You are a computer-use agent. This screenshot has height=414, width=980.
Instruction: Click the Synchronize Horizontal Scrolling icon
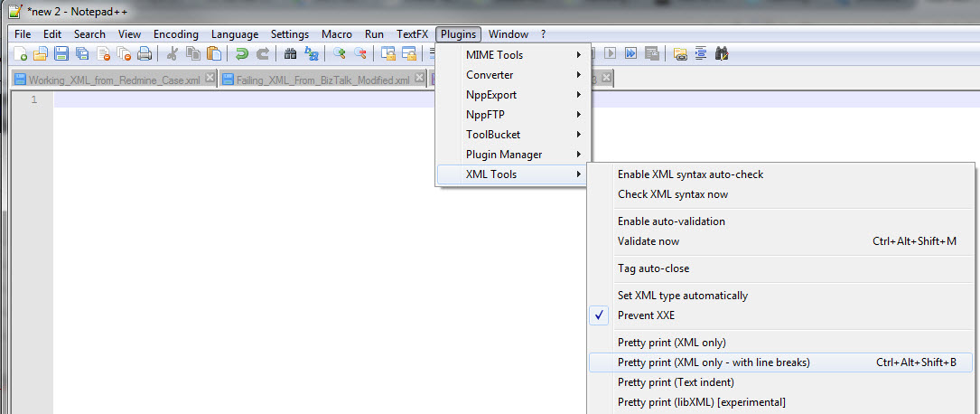tap(409, 53)
